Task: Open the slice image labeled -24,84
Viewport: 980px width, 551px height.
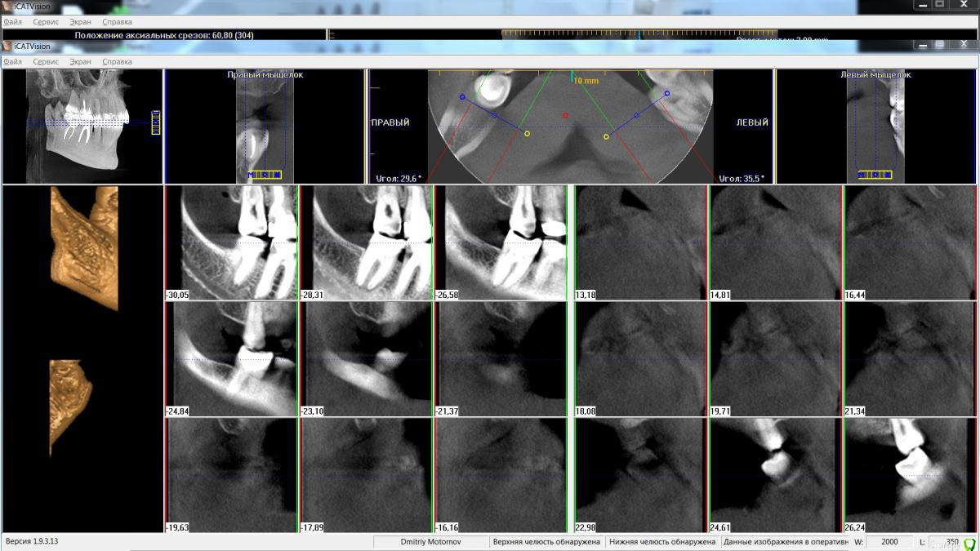Action: point(231,359)
